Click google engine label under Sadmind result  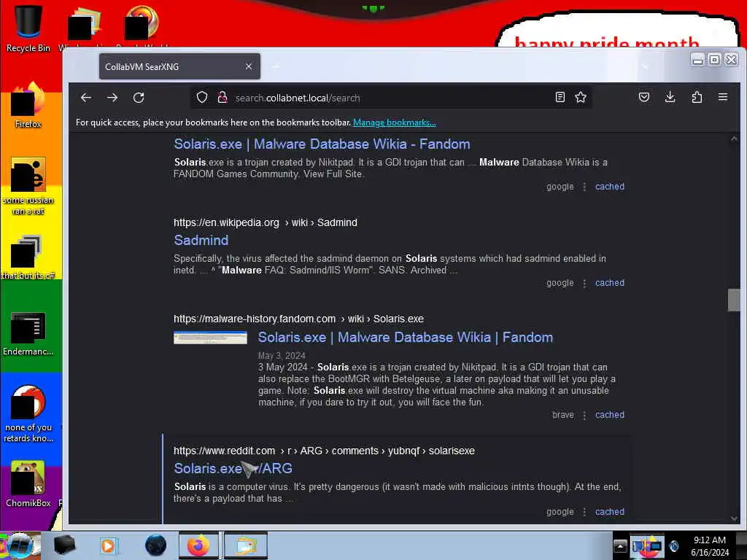(560, 283)
